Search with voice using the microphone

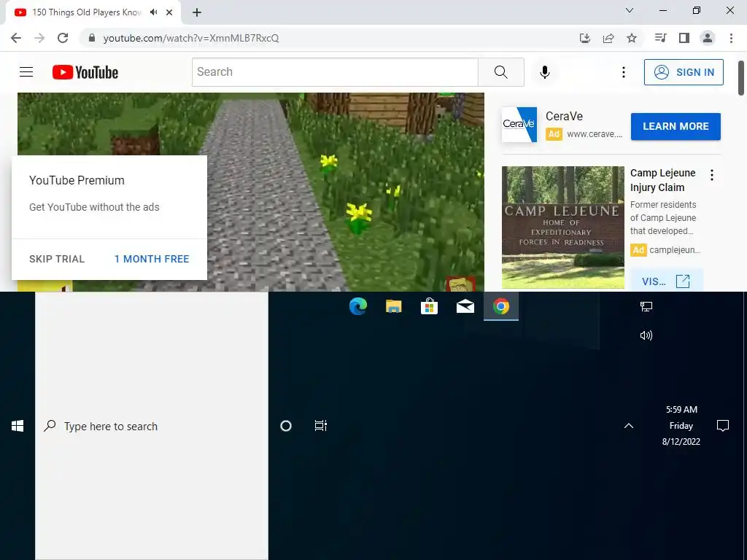545,72
